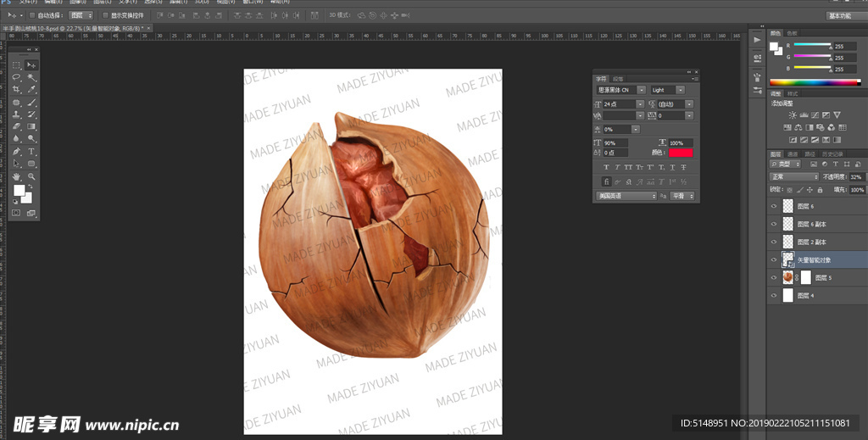Screen dimensions: 868x440
Task: Enable the 显示变换控件 checkbox
Action: pos(104,15)
